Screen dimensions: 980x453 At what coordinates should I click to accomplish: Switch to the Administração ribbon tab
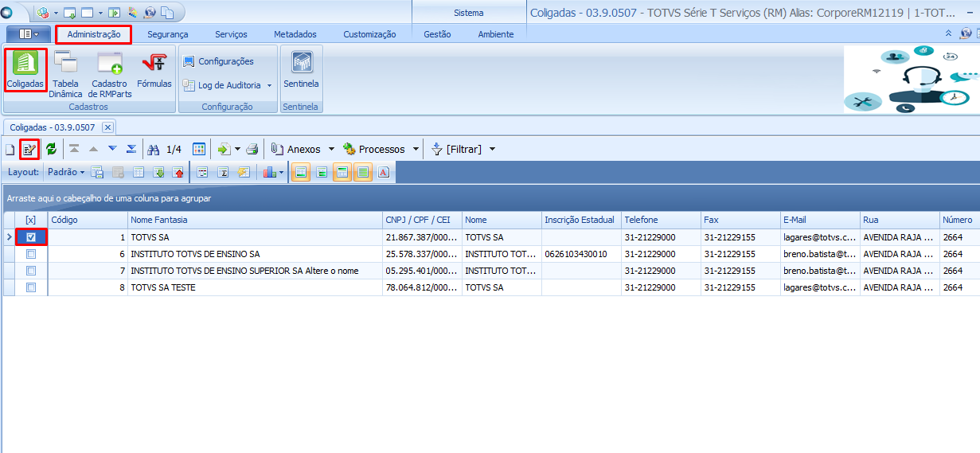94,34
